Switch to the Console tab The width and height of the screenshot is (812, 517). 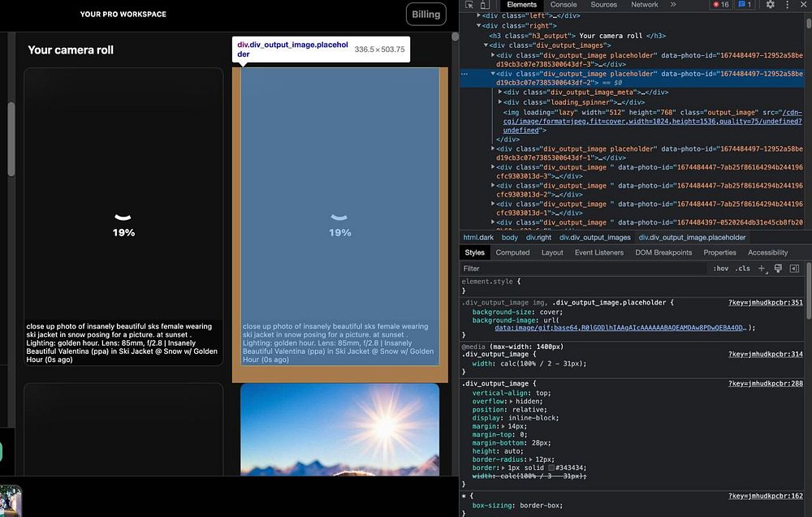click(564, 5)
